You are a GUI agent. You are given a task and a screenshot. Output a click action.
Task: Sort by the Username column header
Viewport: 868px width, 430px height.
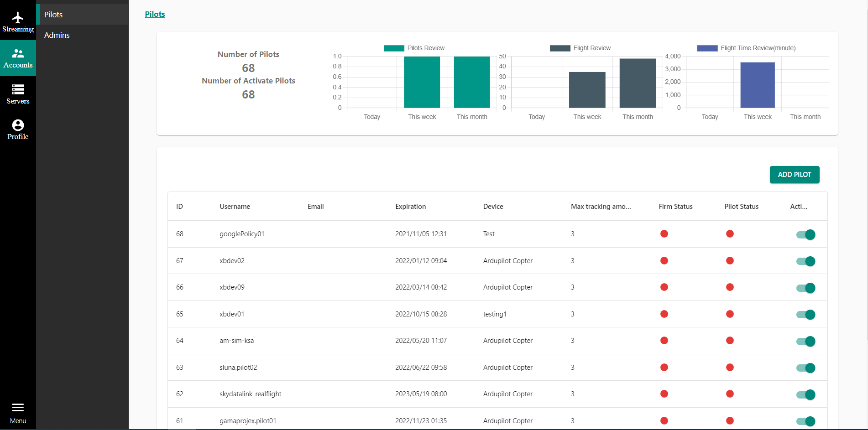click(x=235, y=207)
